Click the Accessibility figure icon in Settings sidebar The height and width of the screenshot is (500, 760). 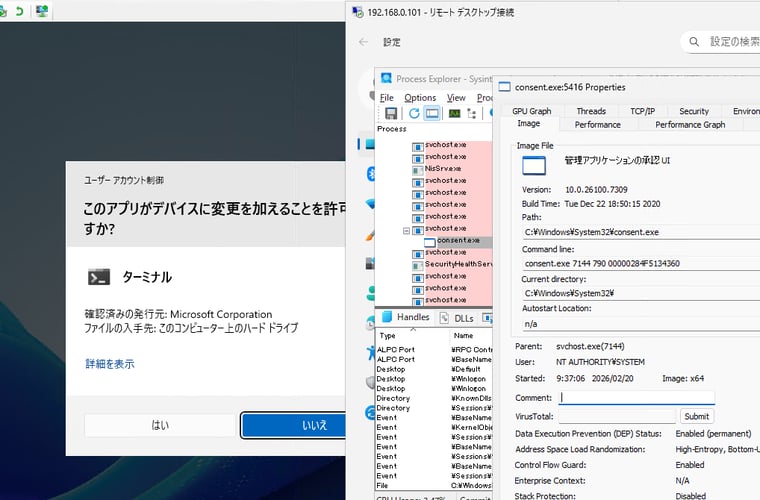pyautogui.click(x=371, y=352)
